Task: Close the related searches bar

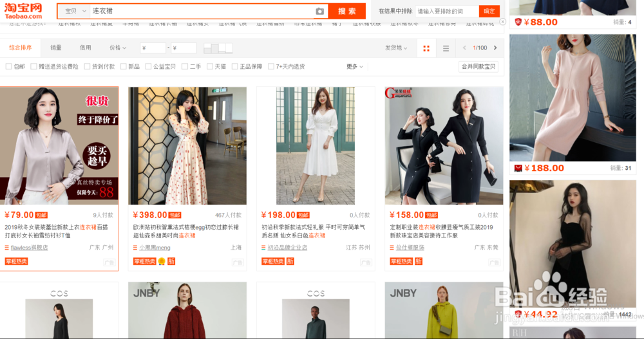Action: pos(502,21)
